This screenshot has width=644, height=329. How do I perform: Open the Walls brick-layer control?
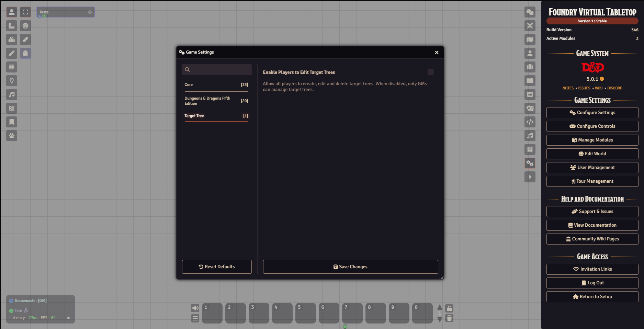(x=12, y=67)
